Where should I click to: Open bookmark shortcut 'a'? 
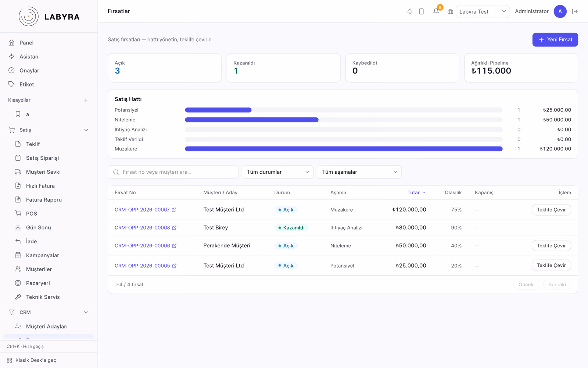pos(18,114)
